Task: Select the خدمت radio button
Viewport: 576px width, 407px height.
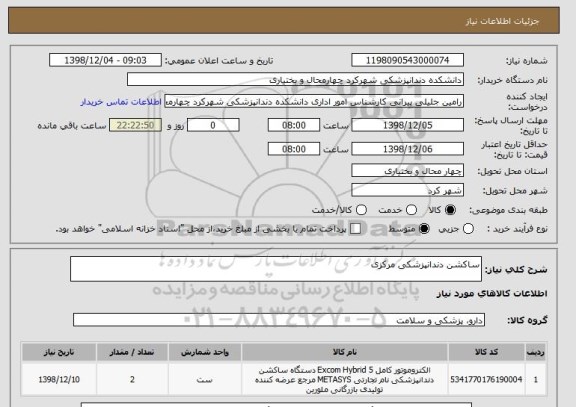Action: (x=411, y=210)
